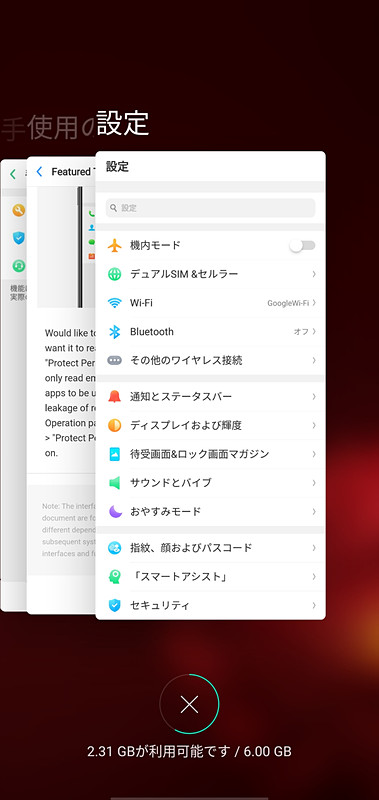Tap the Bluetooth icon
This screenshot has height=800, width=379.
[115, 332]
